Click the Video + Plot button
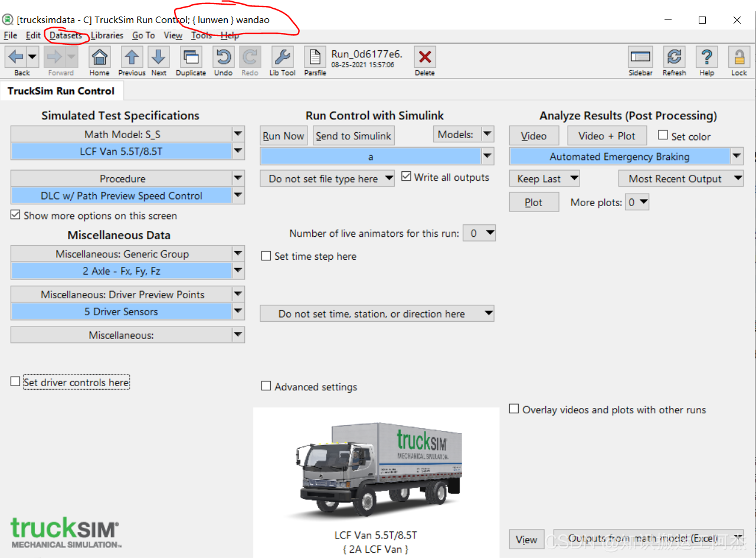Viewport: 756px width, 558px height. click(x=607, y=136)
